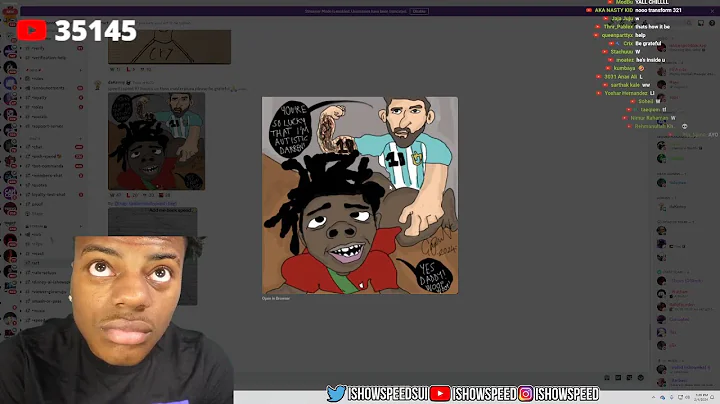Screen dimensions: 720x404
Task: Click microphone icon in system tray
Action: coord(671,398)
